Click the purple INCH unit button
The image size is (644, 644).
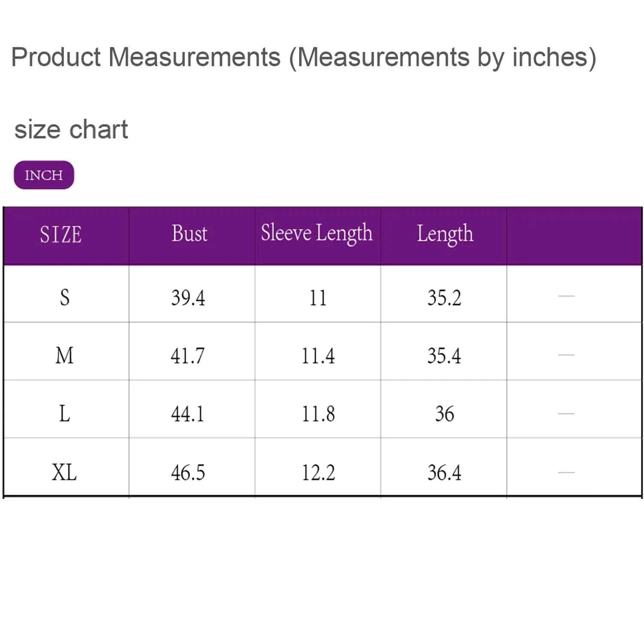tap(44, 175)
